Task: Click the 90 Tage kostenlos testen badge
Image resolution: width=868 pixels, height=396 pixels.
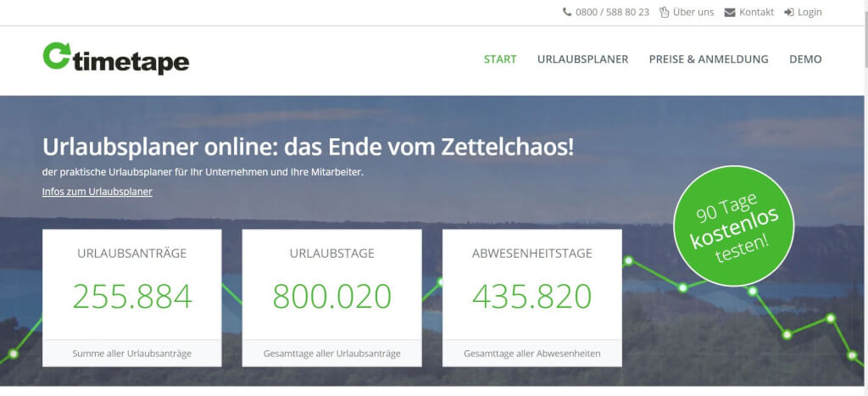Action: 733,226
